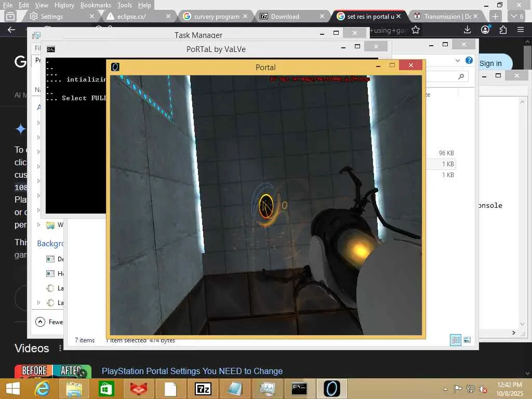Open the History menu
Screen dimensions: 532x399
(64, 5)
